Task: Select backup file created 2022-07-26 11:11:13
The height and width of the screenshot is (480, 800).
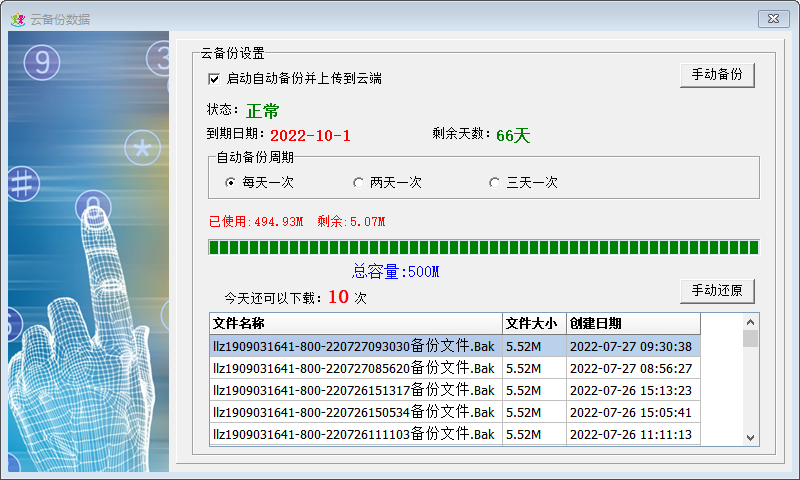Action: coord(455,434)
